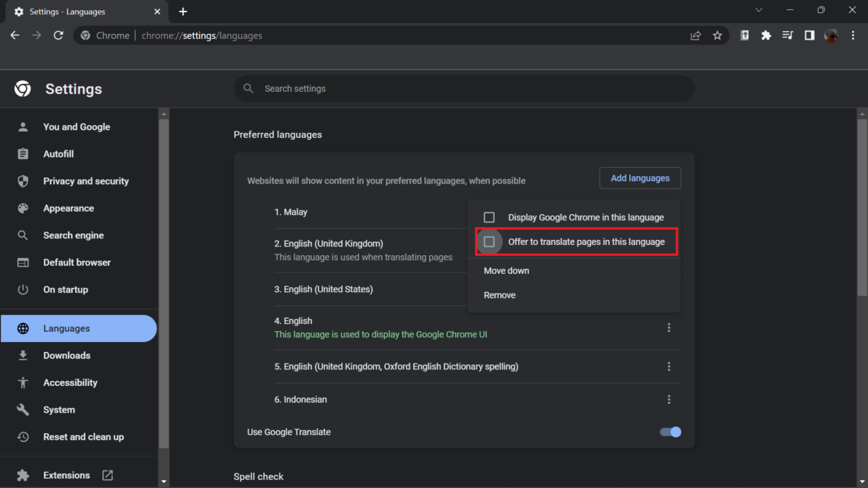This screenshot has width=868, height=488.
Task: Check Offer to translate pages in this language
Action: 489,241
